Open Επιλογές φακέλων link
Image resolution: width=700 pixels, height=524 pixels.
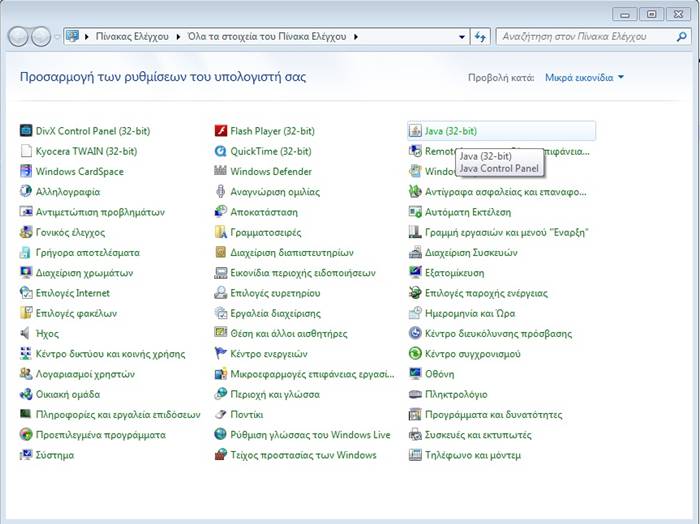pyautogui.click(x=76, y=313)
